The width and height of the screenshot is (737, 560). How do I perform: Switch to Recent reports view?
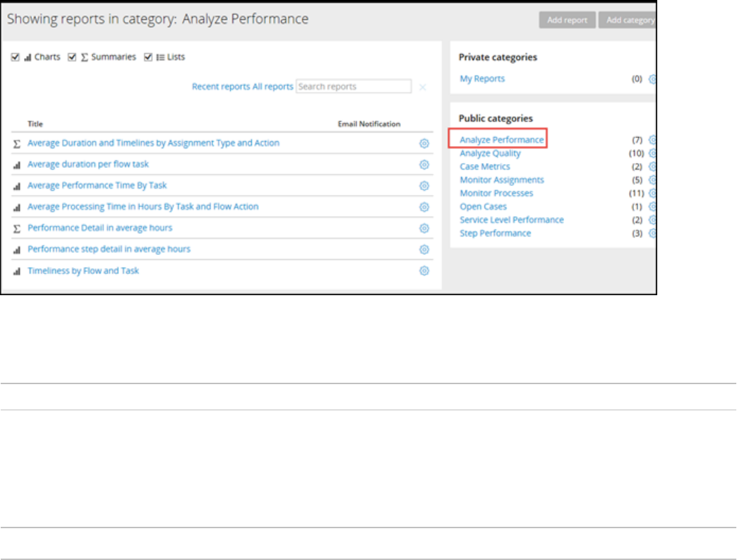coord(221,87)
